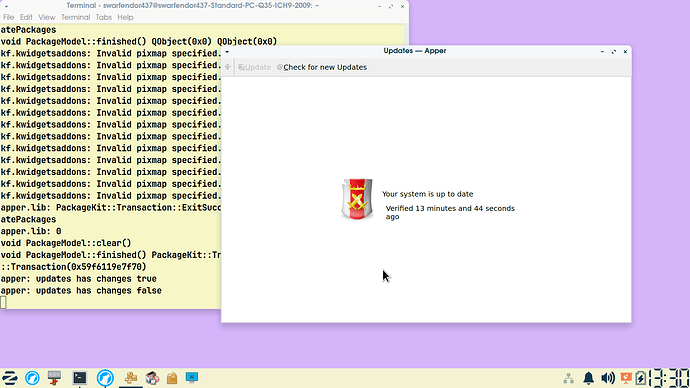
Task: Open the volume speaker tray icon
Action: [x=608, y=378]
